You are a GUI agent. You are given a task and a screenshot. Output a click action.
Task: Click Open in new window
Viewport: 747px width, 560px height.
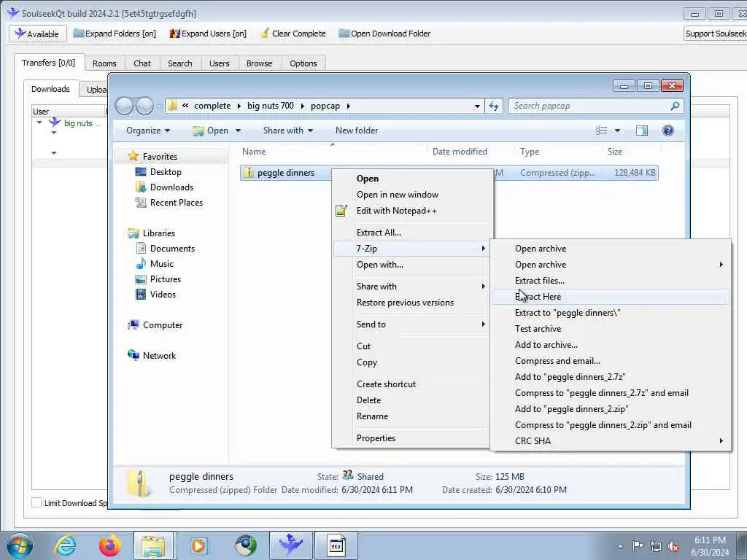click(x=411, y=194)
